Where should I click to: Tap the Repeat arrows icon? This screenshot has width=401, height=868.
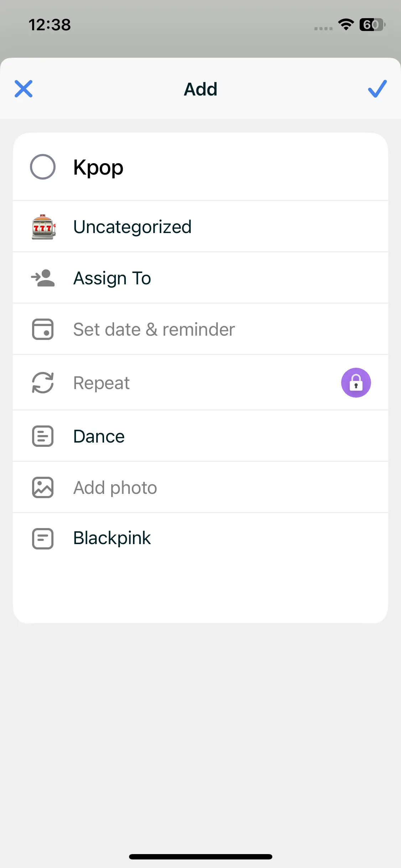(x=43, y=383)
